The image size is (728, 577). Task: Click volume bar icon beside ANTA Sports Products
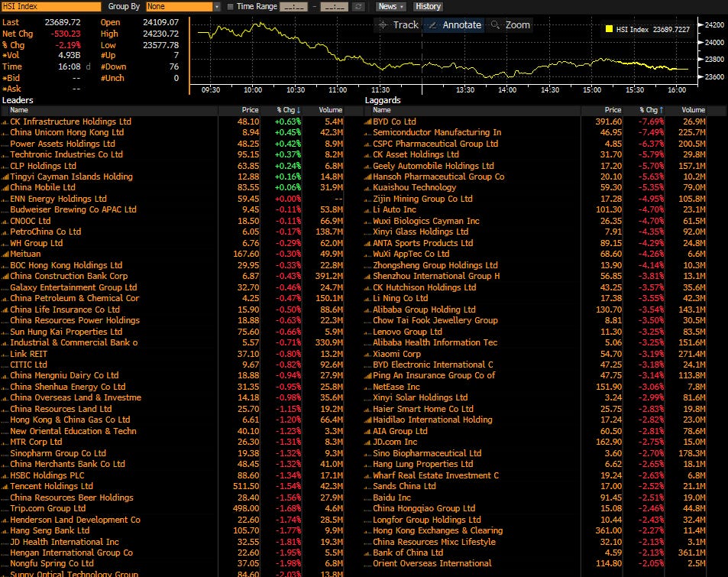point(367,244)
